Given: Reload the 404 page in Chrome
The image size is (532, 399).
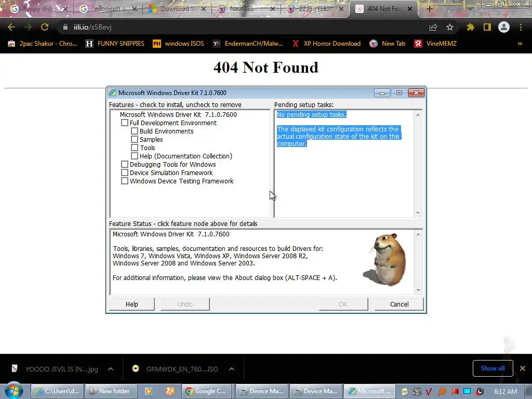Looking at the screenshot, I should [x=45, y=27].
